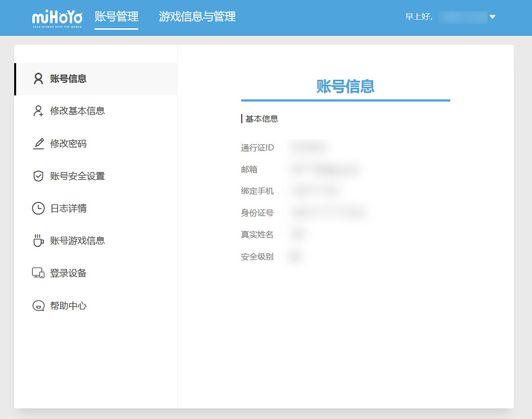Click the shield icon beside 账号安全设置

[x=38, y=176]
